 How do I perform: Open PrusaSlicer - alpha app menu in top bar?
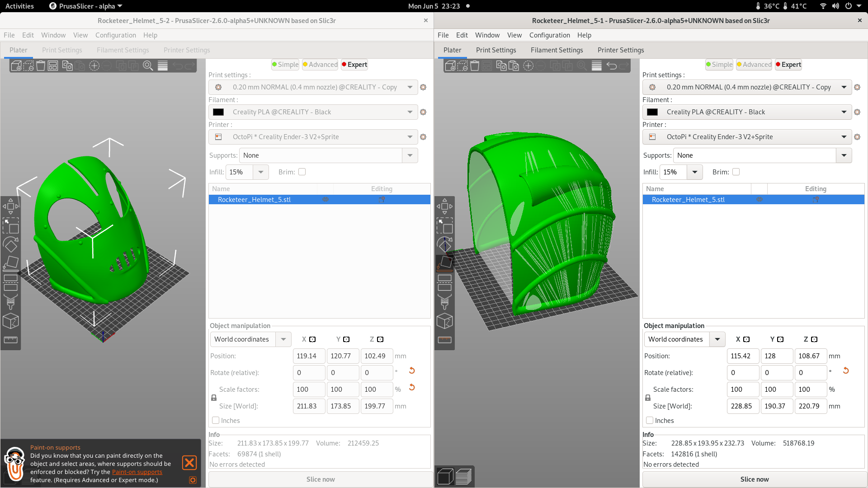point(85,6)
